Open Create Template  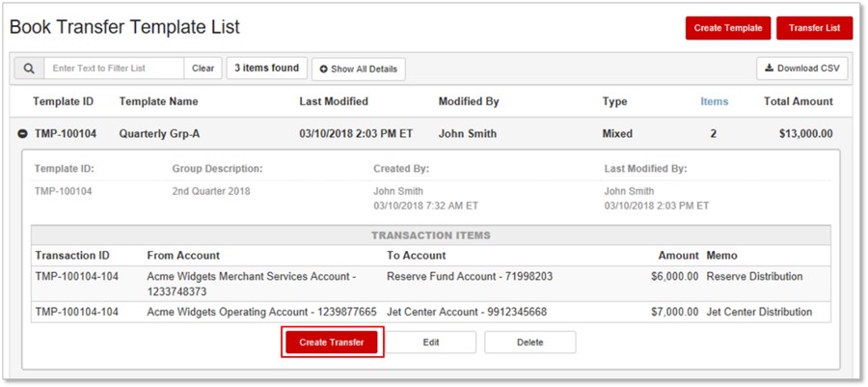point(728,28)
